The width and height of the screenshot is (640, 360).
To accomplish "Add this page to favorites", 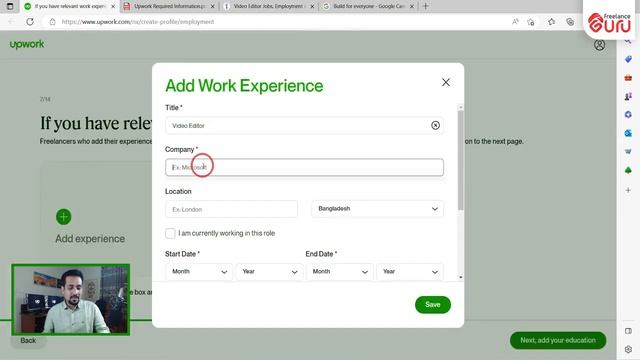I will click(531, 22).
